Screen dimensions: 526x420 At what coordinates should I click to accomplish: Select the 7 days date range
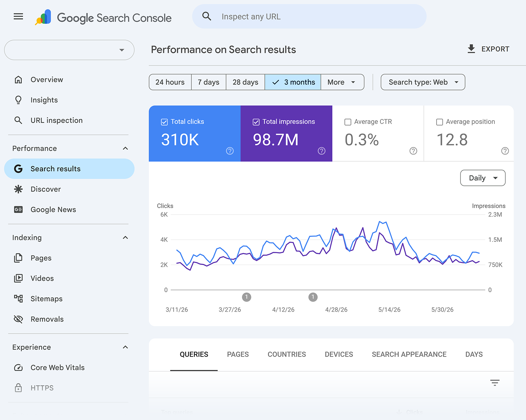(209, 82)
